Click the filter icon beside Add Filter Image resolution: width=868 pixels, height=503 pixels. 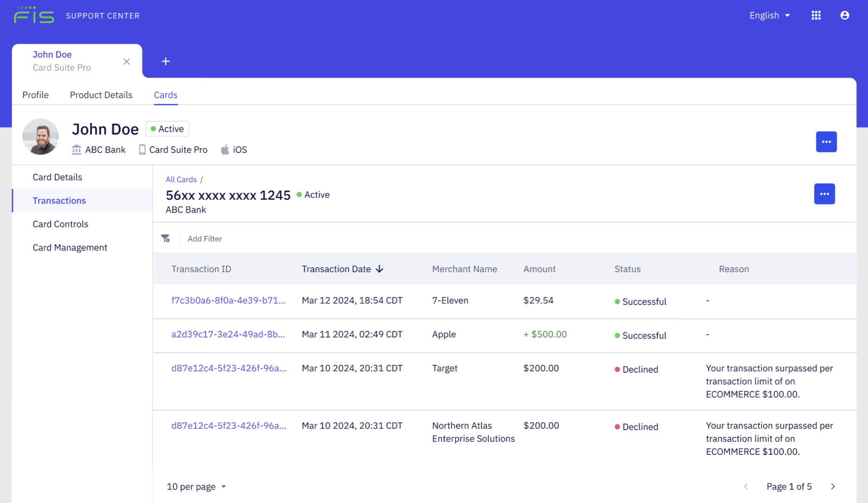click(166, 238)
